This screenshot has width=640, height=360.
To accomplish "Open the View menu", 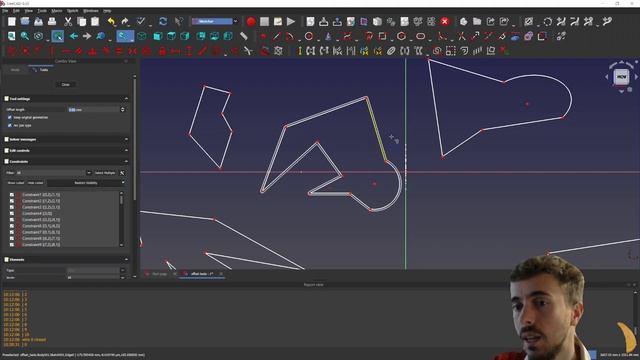I will point(29,11).
